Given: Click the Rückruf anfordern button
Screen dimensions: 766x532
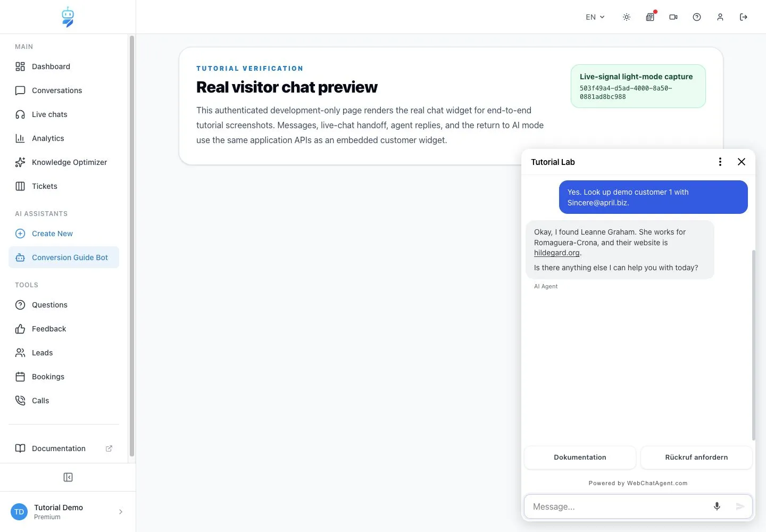Looking at the screenshot, I should [696, 458].
